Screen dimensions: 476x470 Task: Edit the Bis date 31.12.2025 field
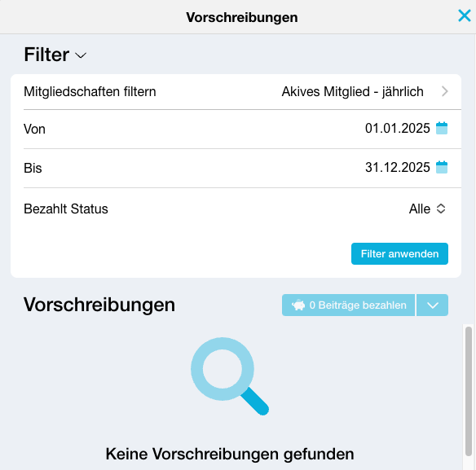click(x=398, y=168)
